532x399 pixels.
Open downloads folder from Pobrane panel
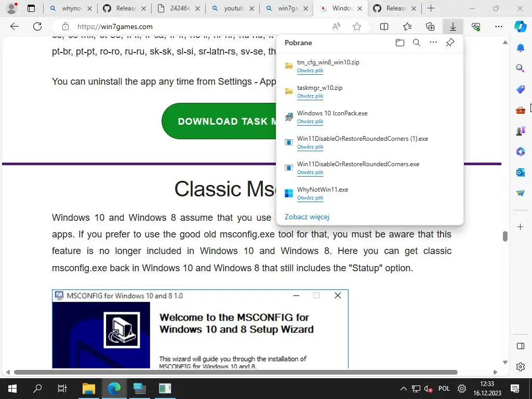pos(400,43)
